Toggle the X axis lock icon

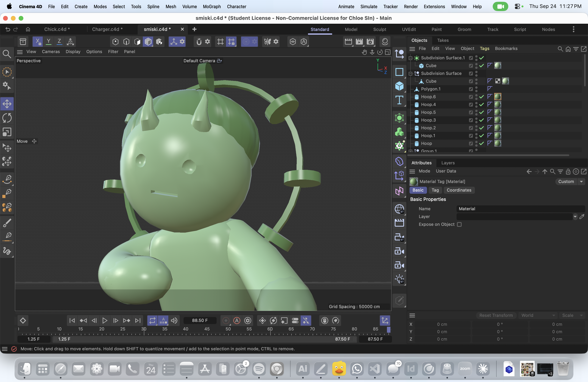38,41
